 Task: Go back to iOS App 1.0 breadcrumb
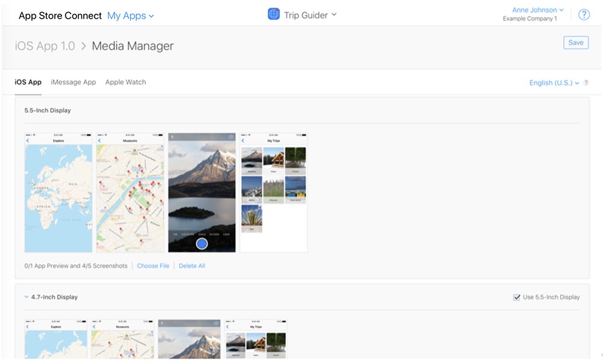point(45,46)
